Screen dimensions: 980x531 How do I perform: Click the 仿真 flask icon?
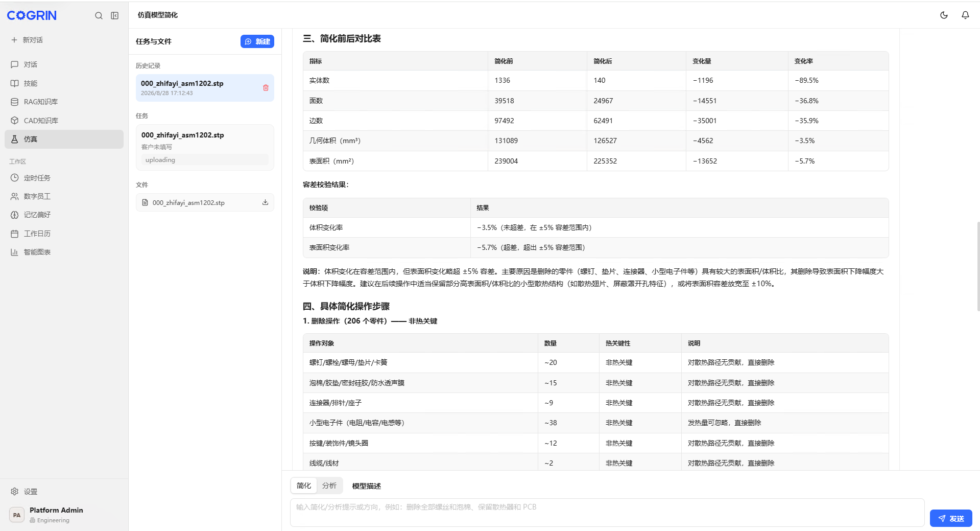click(x=15, y=139)
